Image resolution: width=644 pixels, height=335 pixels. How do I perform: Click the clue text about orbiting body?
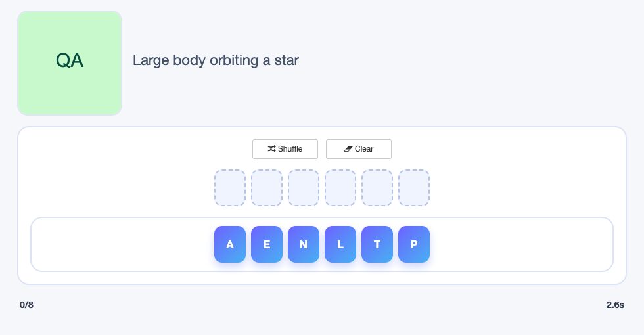coord(216,60)
